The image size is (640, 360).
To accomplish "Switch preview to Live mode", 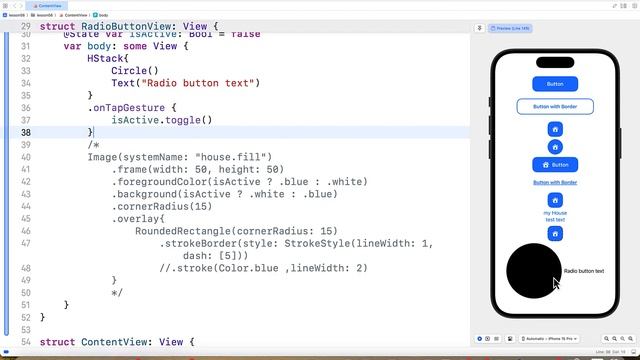I will click(x=480, y=339).
